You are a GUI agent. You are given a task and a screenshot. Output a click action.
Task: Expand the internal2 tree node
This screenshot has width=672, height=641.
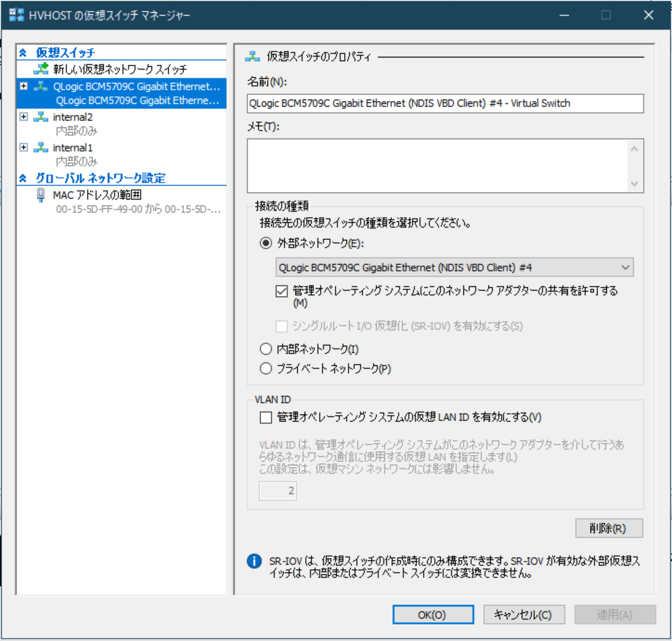[24, 117]
